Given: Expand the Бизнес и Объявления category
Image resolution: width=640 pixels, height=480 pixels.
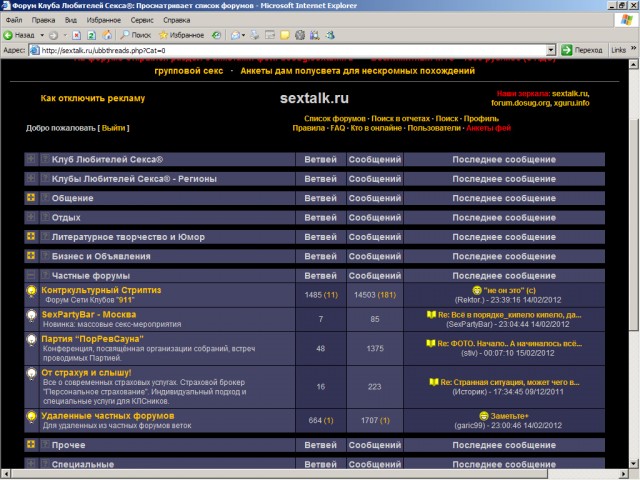Looking at the screenshot, I should (x=31, y=256).
